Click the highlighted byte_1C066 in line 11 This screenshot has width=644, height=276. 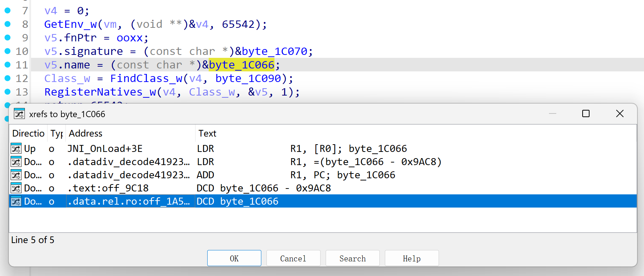click(241, 65)
